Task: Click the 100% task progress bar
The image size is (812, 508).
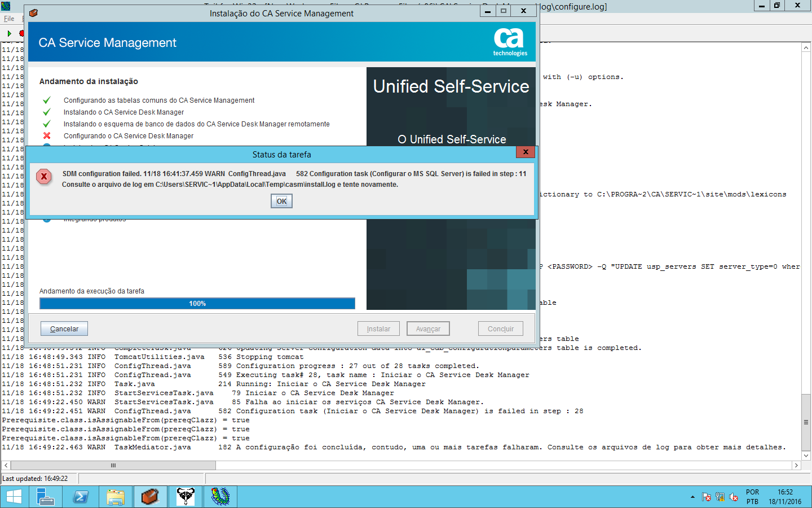Action: tap(197, 303)
